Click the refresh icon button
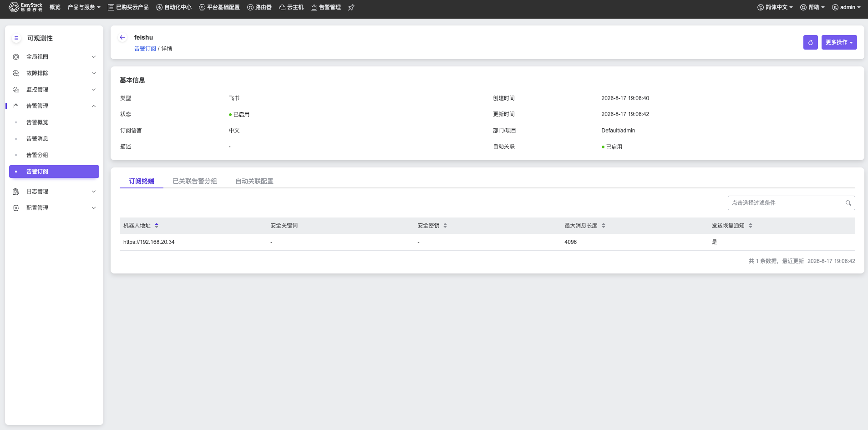 point(810,42)
